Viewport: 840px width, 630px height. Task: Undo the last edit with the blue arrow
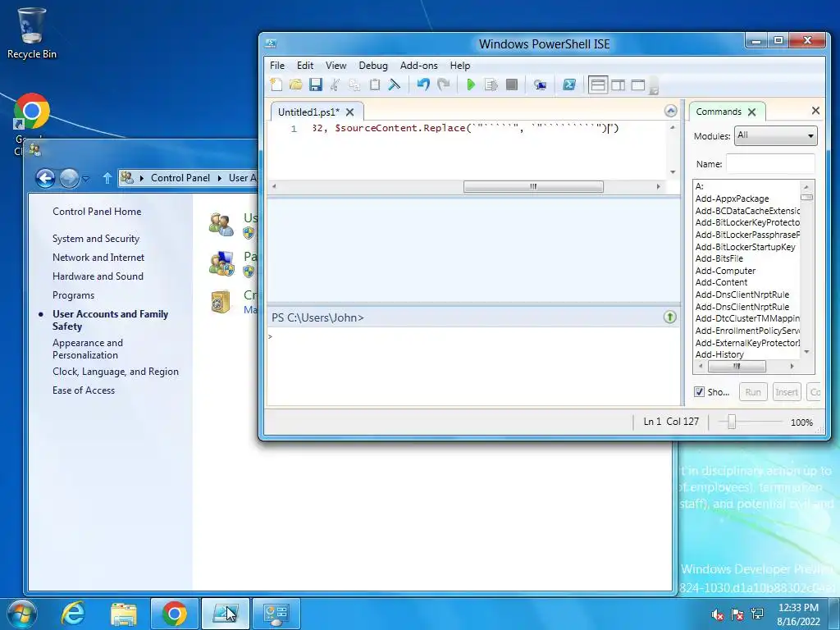(x=423, y=84)
